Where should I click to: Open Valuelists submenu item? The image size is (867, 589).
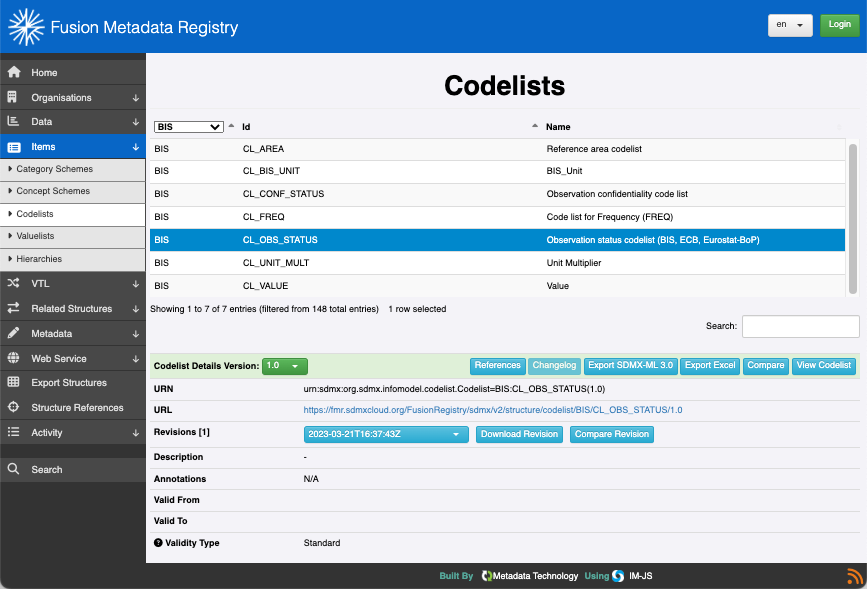(x=72, y=236)
